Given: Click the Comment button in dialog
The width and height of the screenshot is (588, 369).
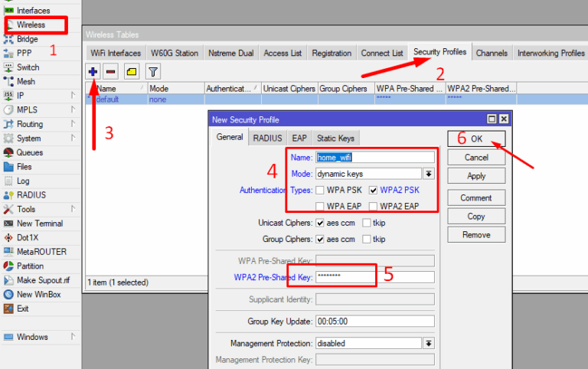Looking at the screenshot, I should [476, 198].
